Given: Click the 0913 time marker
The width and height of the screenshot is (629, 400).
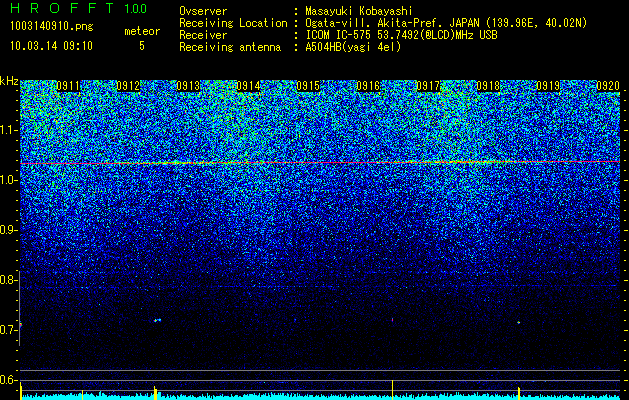Looking at the screenshot, I should [188, 86].
